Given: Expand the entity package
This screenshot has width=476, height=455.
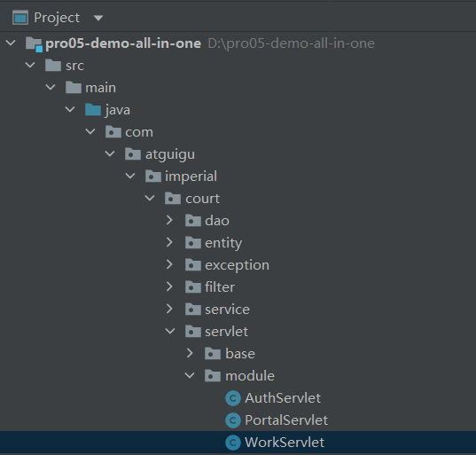Looking at the screenshot, I should [169, 242].
